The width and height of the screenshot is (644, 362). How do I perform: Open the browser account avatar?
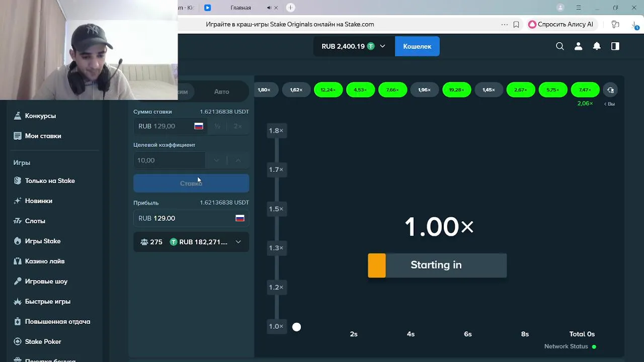(x=560, y=8)
